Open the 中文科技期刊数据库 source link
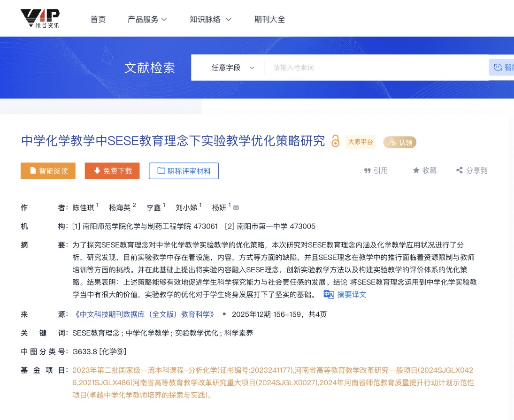The height and width of the screenshot is (420, 514). click(x=144, y=314)
